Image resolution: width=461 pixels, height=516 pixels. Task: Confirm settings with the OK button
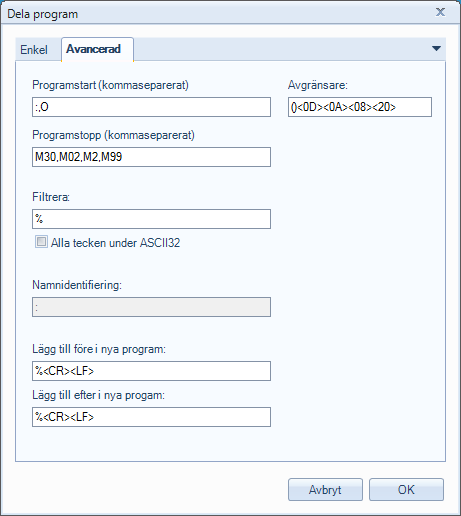pyautogui.click(x=406, y=490)
